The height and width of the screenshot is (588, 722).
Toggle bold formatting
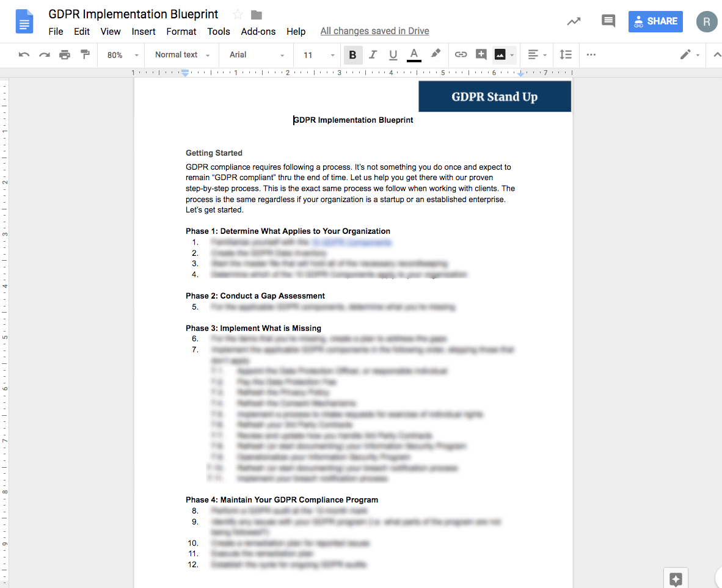[x=352, y=55]
